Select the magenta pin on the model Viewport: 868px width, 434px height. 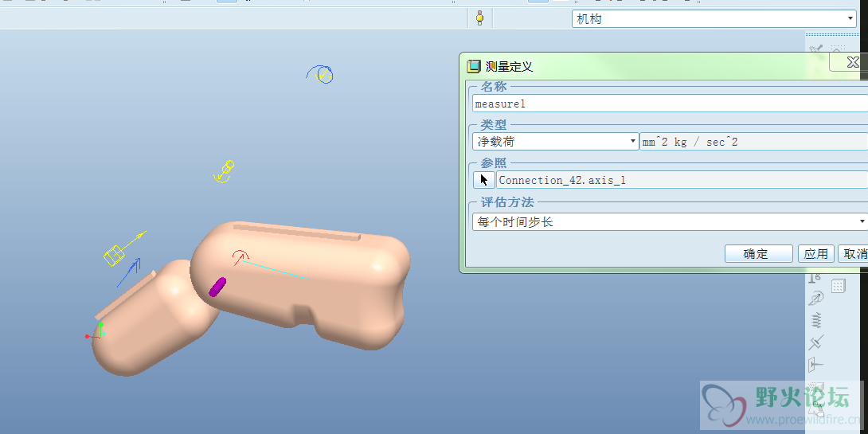(217, 287)
